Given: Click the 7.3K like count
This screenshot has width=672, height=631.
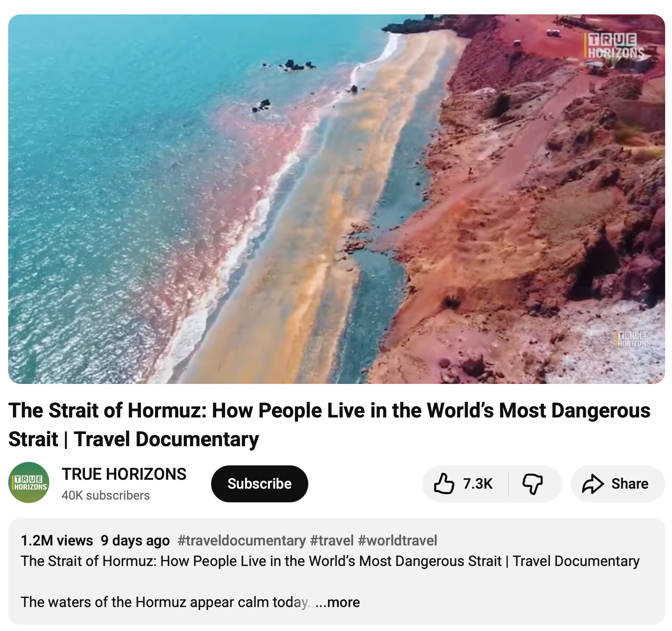Looking at the screenshot, I should point(478,484).
